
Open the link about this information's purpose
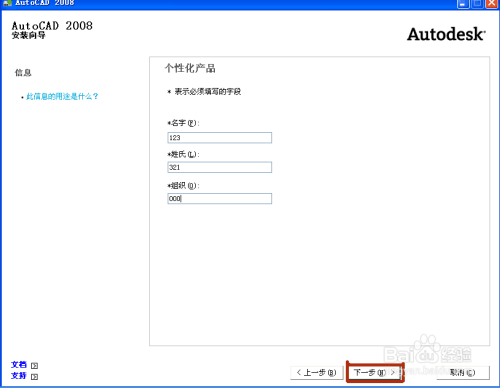point(62,97)
